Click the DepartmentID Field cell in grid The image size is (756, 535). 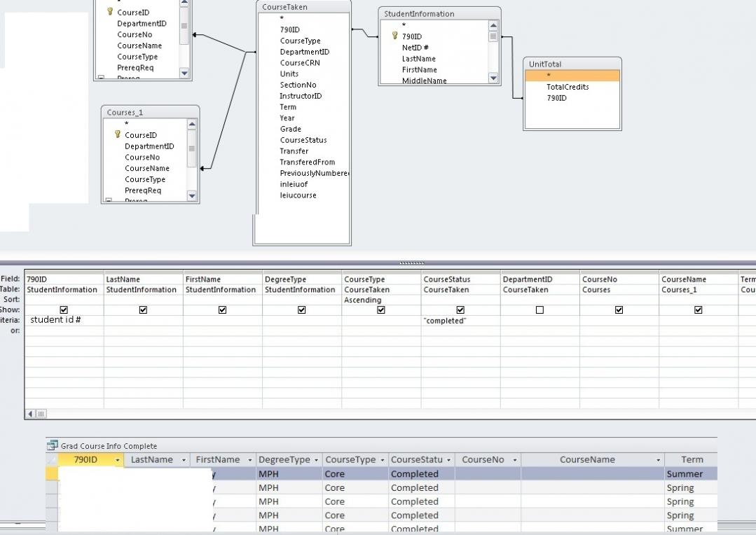click(539, 279)
